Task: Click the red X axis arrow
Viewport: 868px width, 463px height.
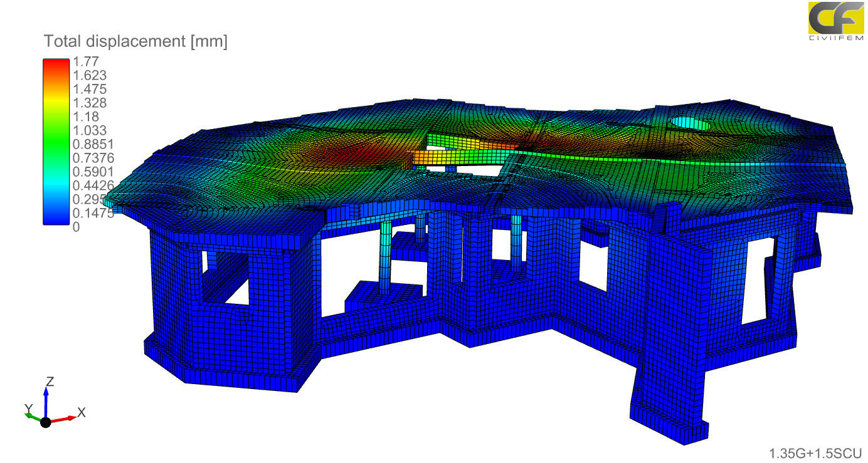Action: pos(63,418)
